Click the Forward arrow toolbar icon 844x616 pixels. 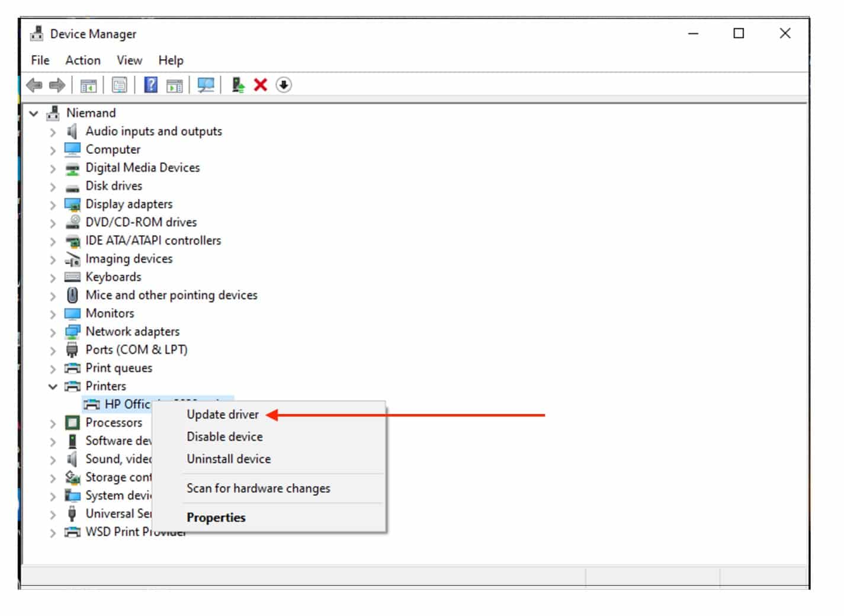click(x=57, y=85)
